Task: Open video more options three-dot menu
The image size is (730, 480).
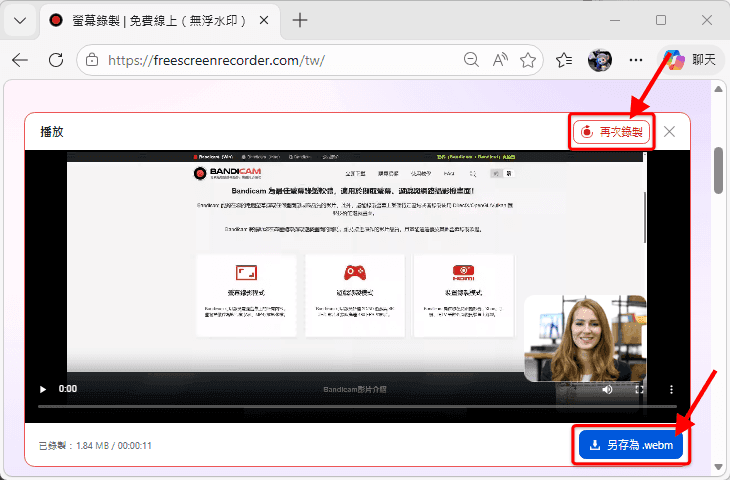Action: coord(671,389)
